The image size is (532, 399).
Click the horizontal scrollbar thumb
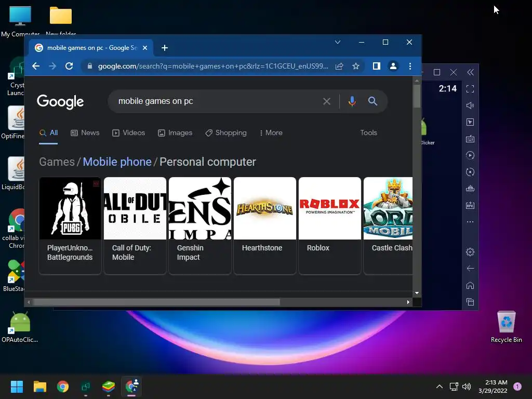coord(156,302)
